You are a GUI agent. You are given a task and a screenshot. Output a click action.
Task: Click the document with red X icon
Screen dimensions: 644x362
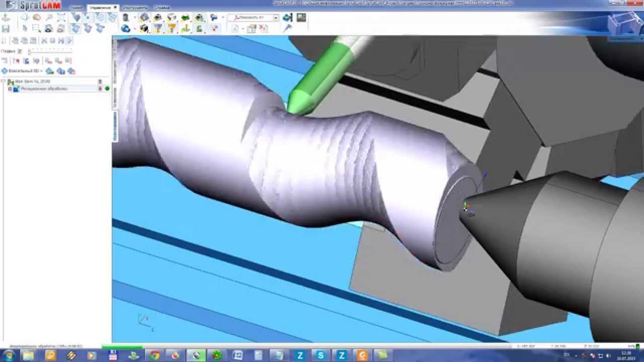263,29
